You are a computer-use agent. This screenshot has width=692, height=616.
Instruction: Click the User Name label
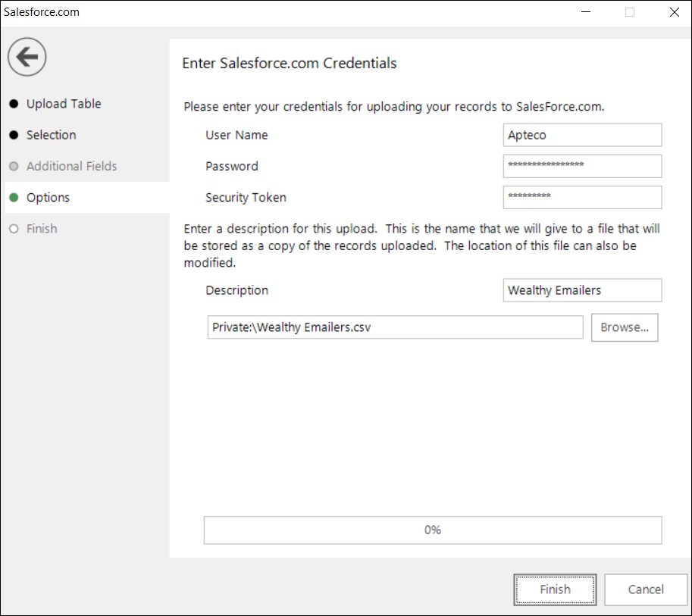[236, 135]
